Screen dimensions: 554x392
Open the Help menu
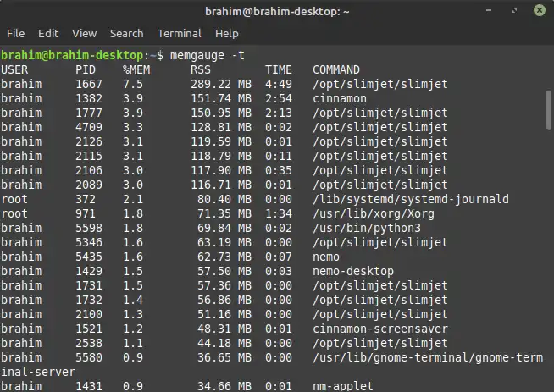pos(226,34)
